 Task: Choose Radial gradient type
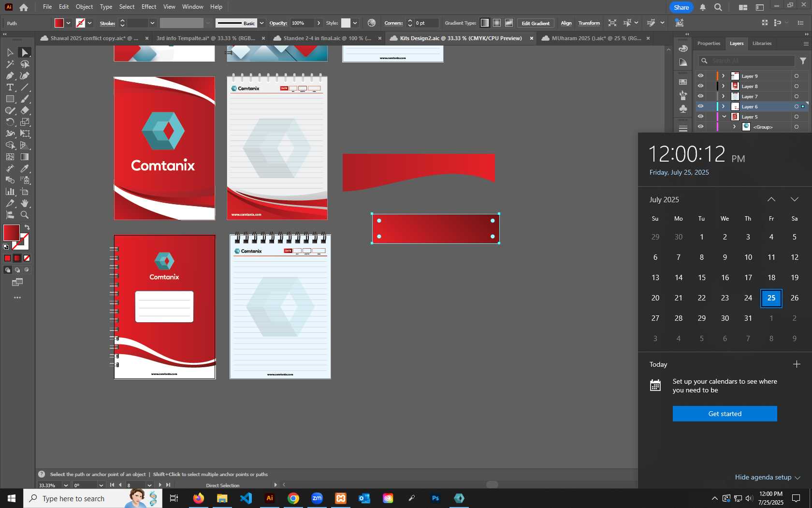click(x=497, y=23)
